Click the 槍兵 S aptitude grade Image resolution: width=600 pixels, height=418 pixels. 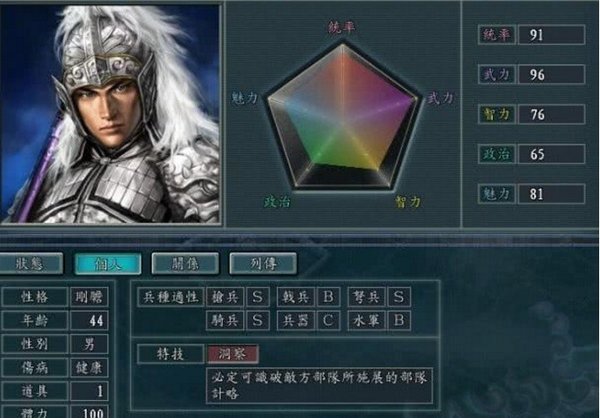pyautogui.click(x=258, y=297)
